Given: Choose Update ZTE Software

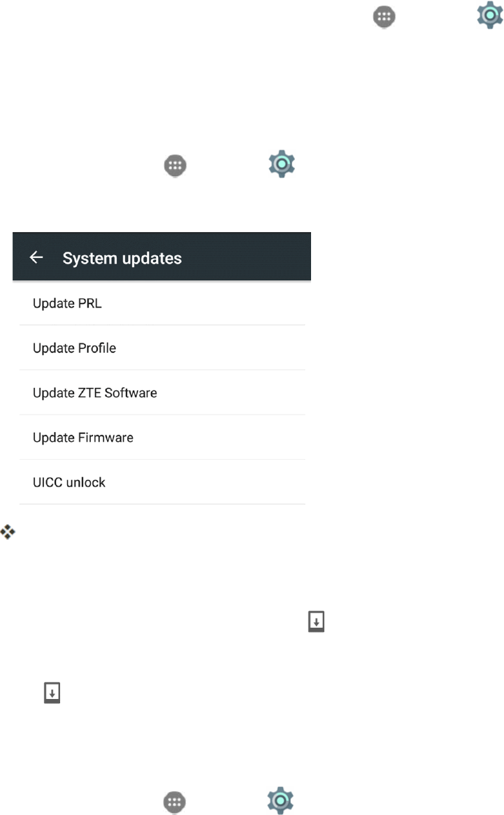Looking at the screenshot, I should pos(162,392).
